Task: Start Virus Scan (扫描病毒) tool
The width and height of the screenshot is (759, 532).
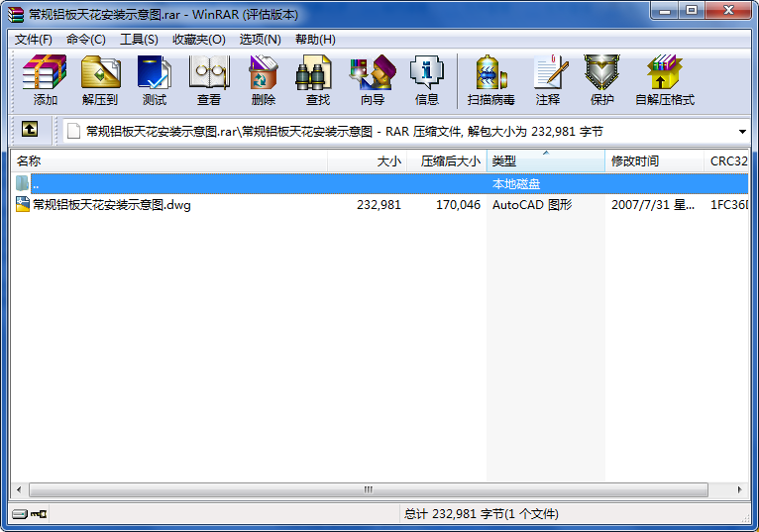Action: (x=490, y=80)
